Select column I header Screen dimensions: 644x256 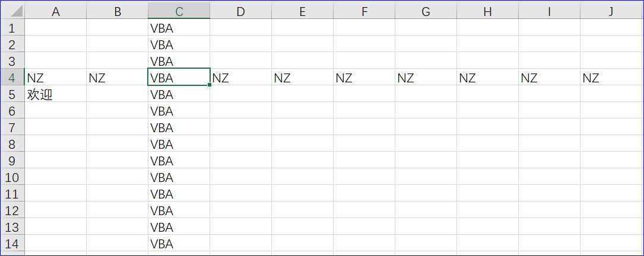pyautogui.click(x=549, y=12)
